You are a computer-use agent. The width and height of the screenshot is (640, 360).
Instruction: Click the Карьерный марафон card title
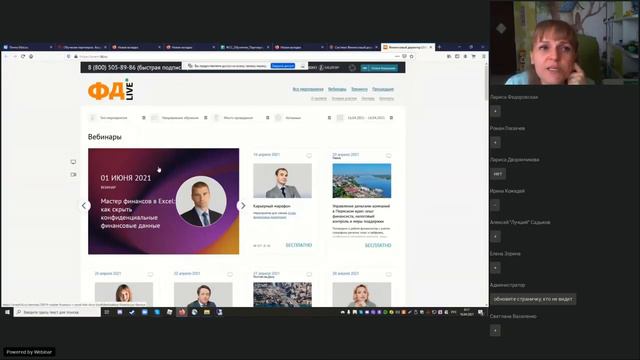(x=272, y=206)
